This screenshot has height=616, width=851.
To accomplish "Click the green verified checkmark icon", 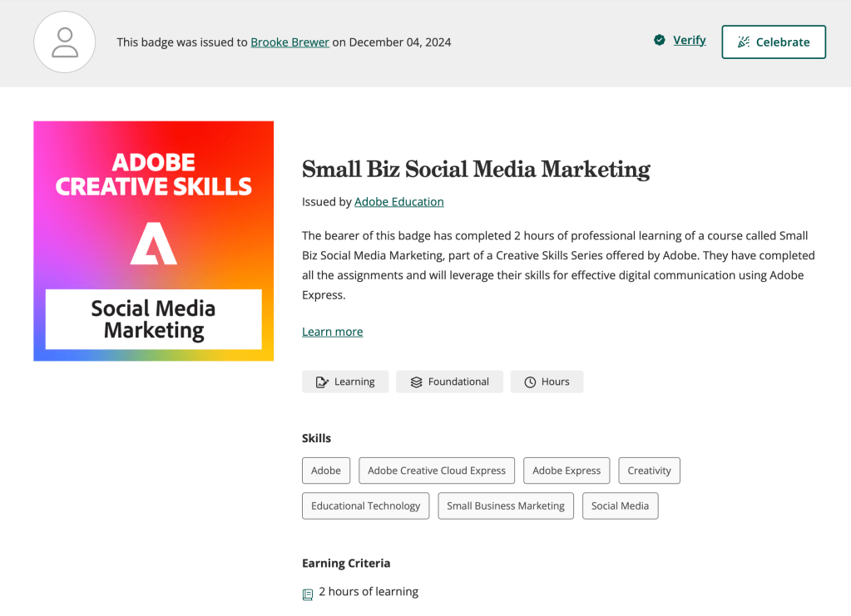I will (x=659, y=40).
